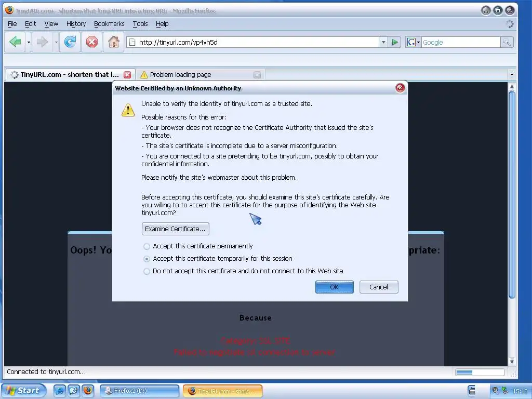Close the certificate dialog with red X
532x399 pixels.
(400, 88)
